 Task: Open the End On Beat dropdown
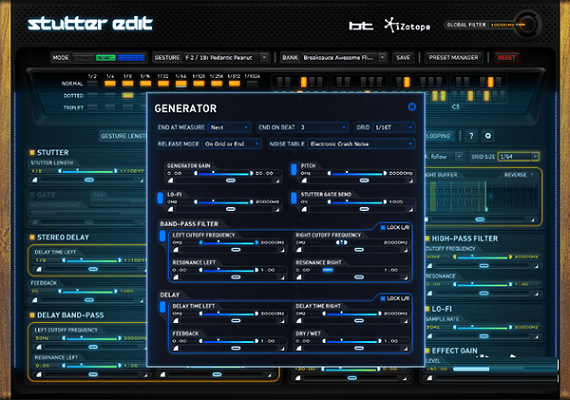coord(323,127)
